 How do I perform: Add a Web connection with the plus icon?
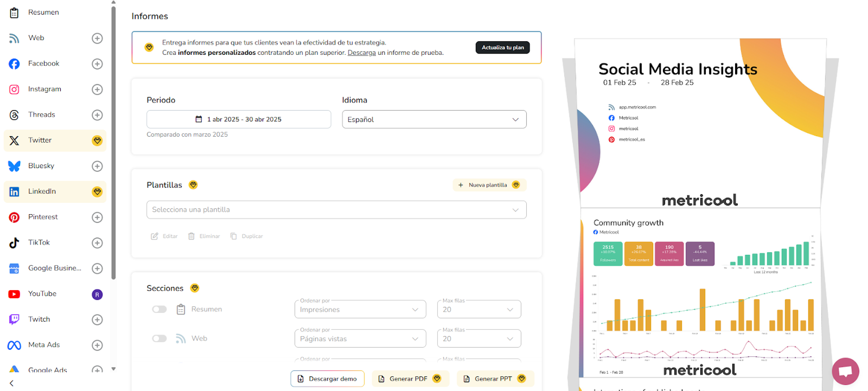97,38
